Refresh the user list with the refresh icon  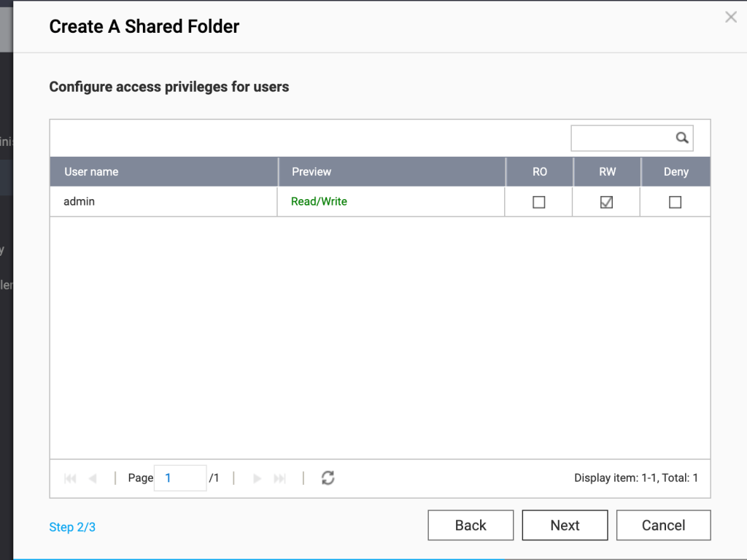[x=328, y=478]
